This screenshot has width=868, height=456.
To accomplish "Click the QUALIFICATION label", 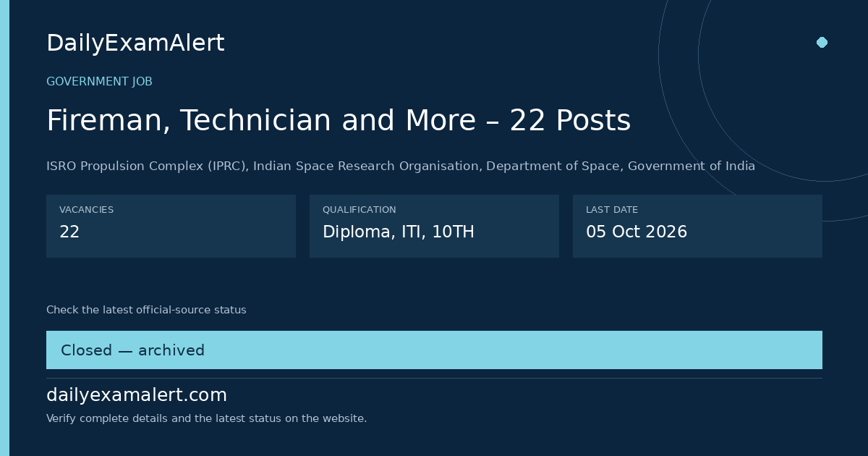I will [359, 210].
